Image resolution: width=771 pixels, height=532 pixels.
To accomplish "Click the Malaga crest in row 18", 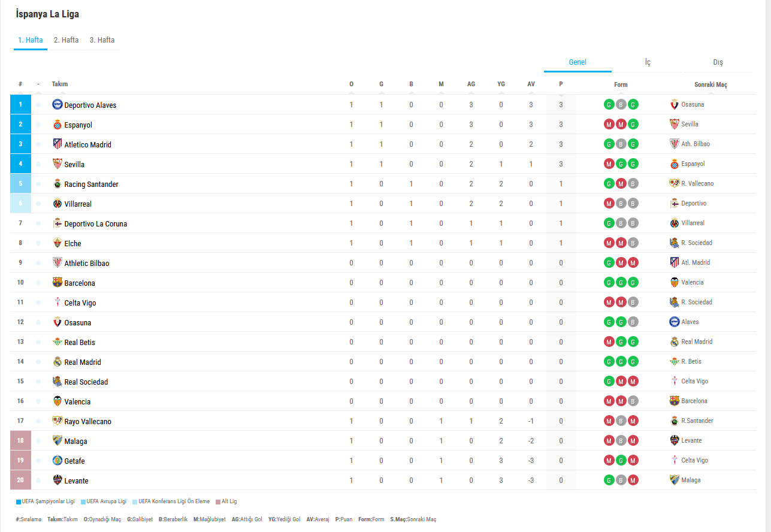I will tap(58, 440).
